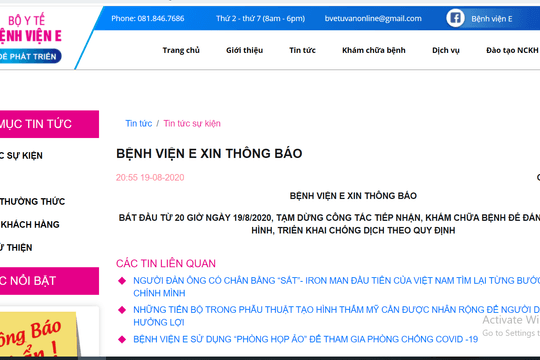The width and height of the screenshot is (540, 360).
Task: Select the Thiện sidebar category
Action: [16, 248]
